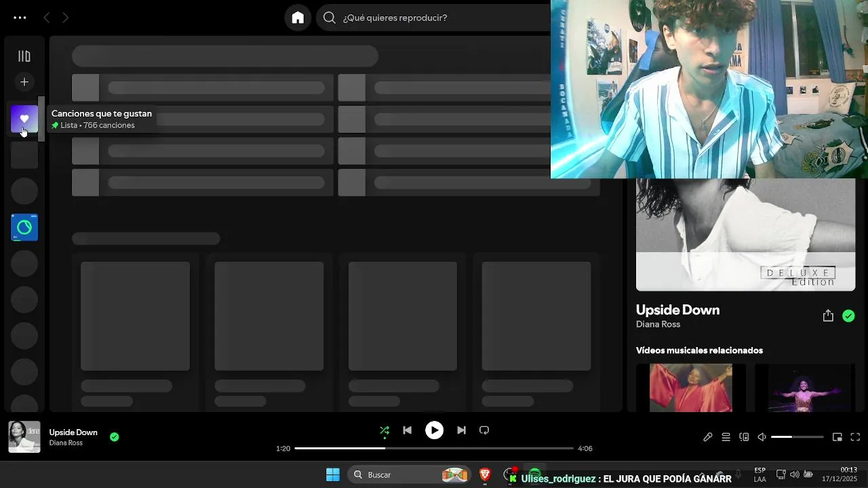This screenshot has height=488, width=868.
Task: Open Diana Ross link in player bar
Action: point(66,443)
